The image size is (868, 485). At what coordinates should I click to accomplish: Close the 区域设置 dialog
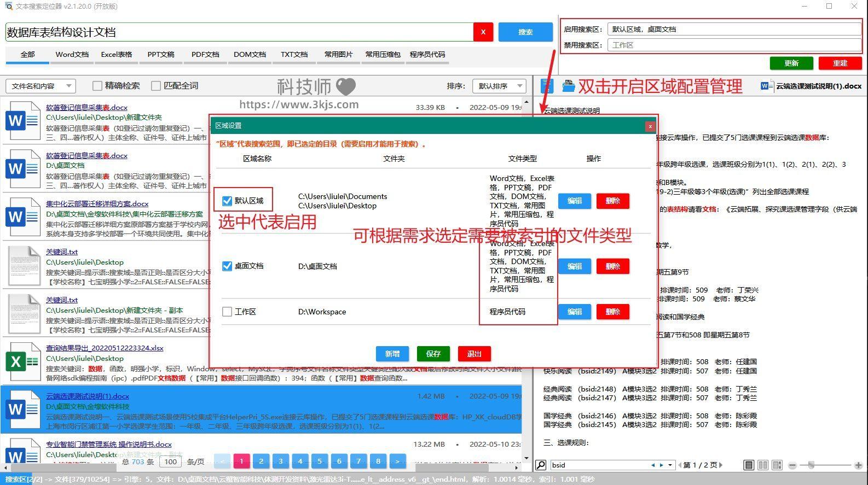pos(650,126)
